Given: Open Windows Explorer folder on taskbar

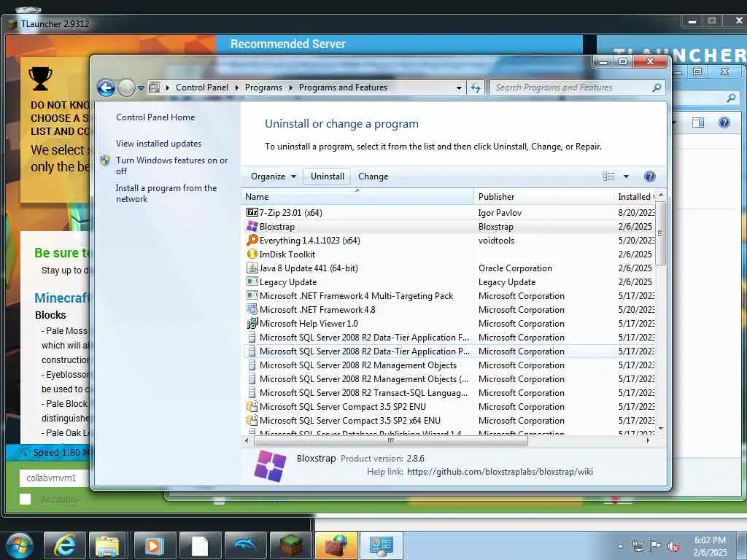Looking at the screenshot, I should coord(107,545).
